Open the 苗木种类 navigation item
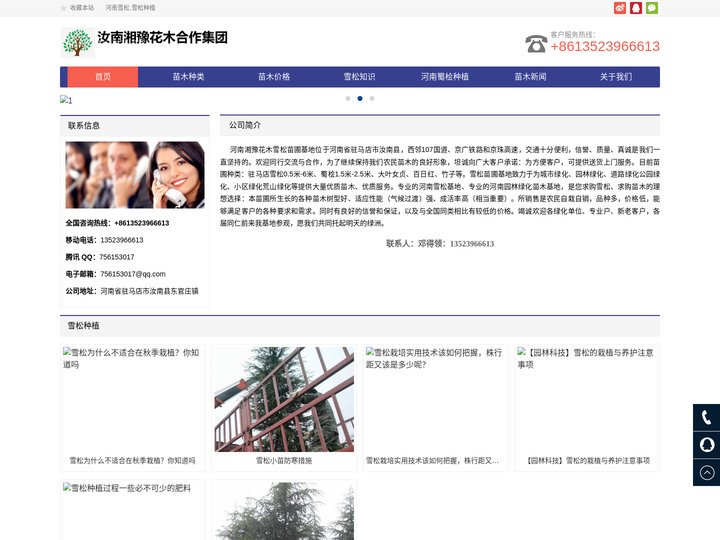The image size is (720, 540). click(x=188, y=77)
